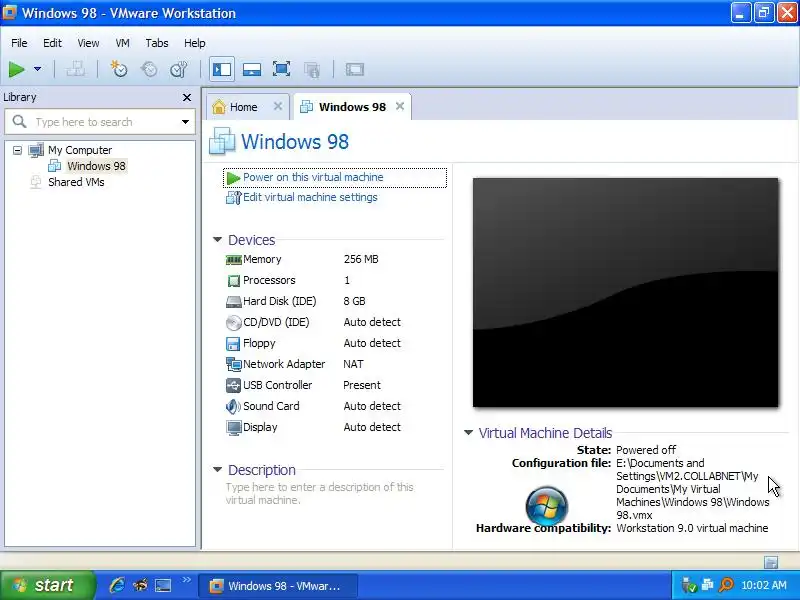Click the revert to snapshot toolbar icon
The image size is (800, 600).
(x=148, y=69)
